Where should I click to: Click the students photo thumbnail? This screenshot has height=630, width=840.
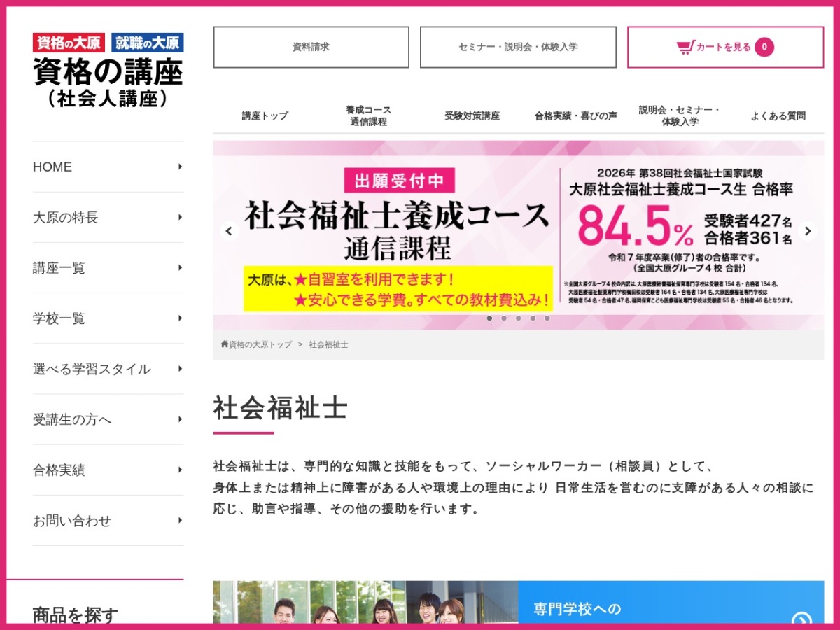(x=365, y=602)
